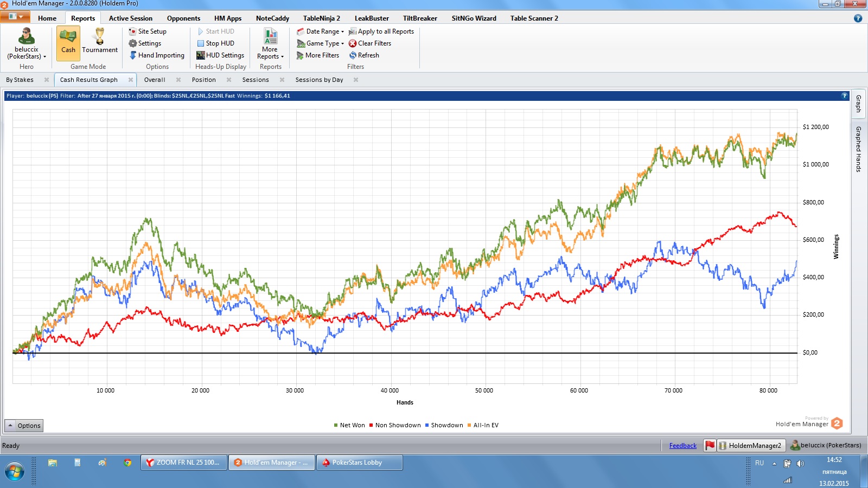
Task: Switch to the Sessions report tab
Action: [256, 80]
